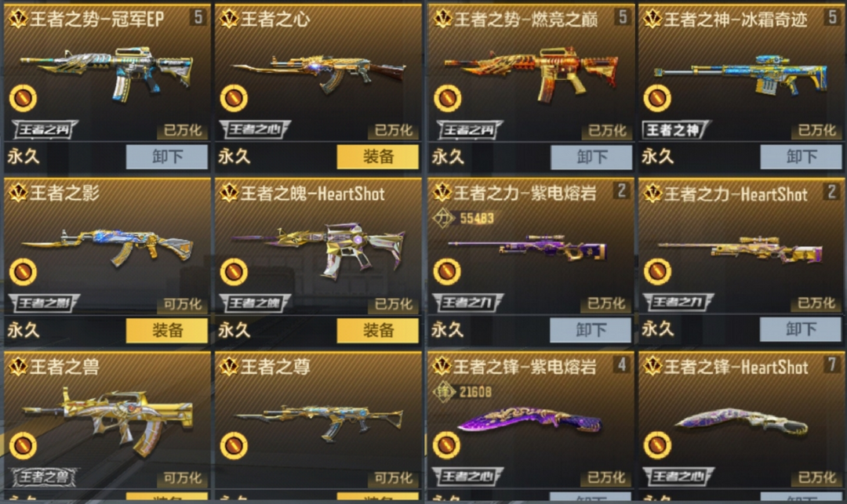Unequip 王者之力-紫电熔岩 using 卸下

click(591, 330)
